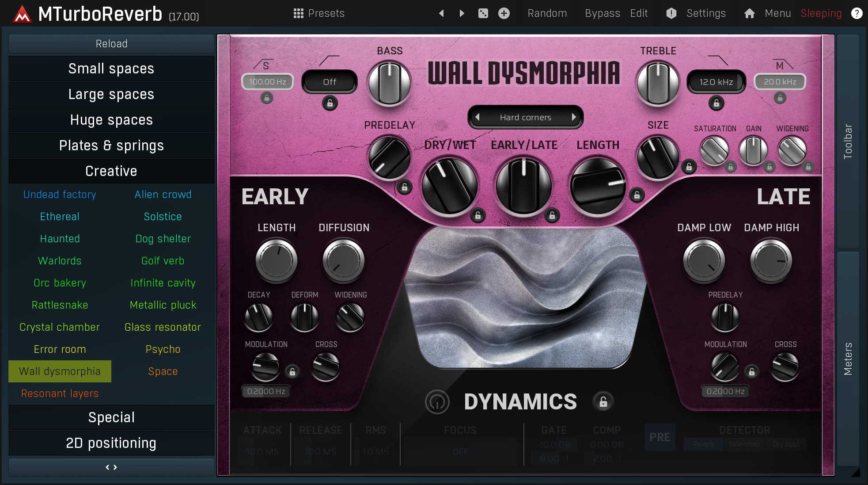Click the home icon next to Menu
Screen dimensions: 868x485
pyautogui.click(x=749, y=13)
